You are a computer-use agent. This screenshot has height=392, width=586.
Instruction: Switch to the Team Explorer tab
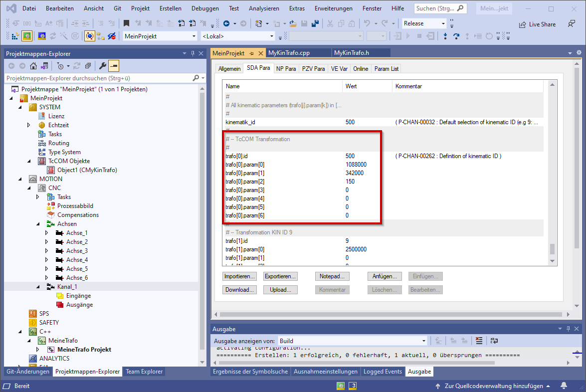[144, 372]
